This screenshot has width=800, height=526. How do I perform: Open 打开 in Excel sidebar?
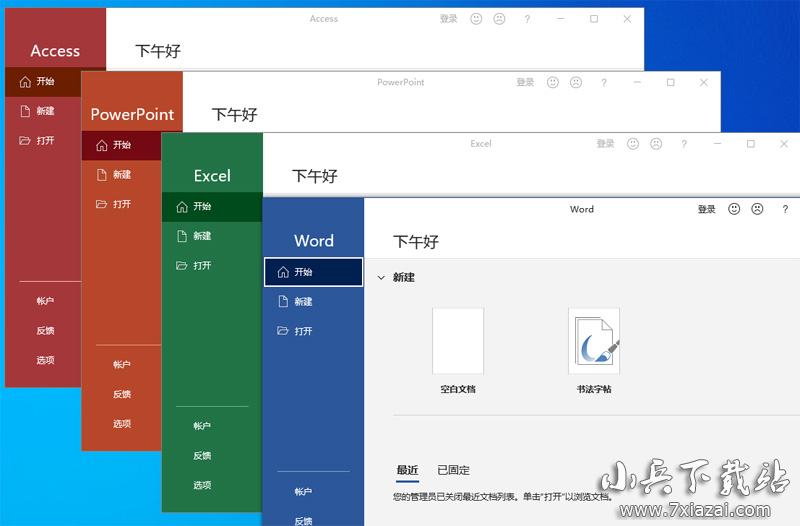[x=202, y=266]
